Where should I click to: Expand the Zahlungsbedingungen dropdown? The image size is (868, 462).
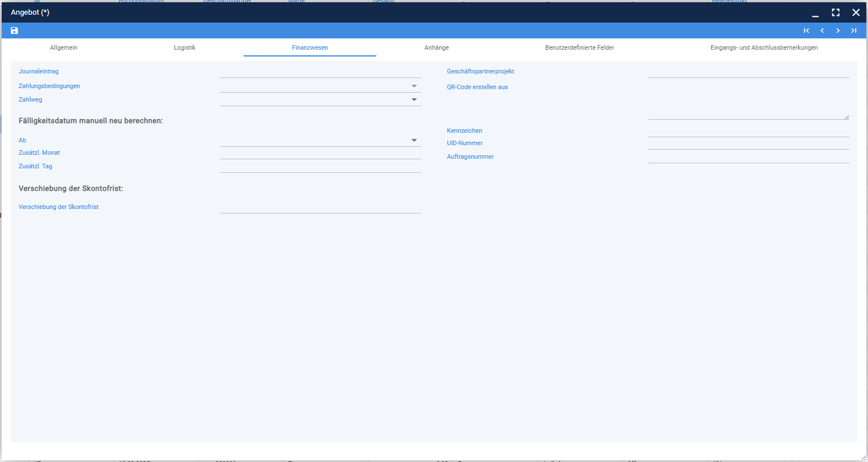click(x=414, y=86)
